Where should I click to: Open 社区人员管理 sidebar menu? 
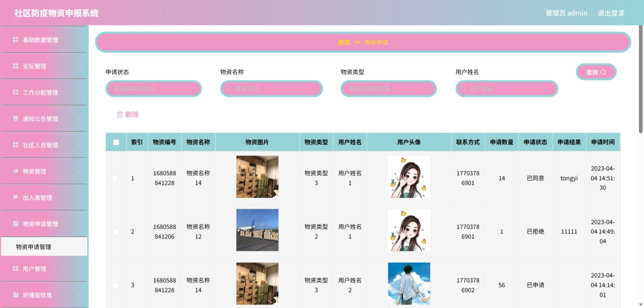(44, 145)
